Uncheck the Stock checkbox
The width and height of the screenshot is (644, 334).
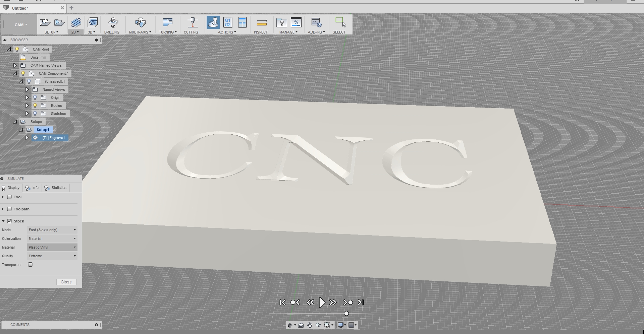pos(9,221)
